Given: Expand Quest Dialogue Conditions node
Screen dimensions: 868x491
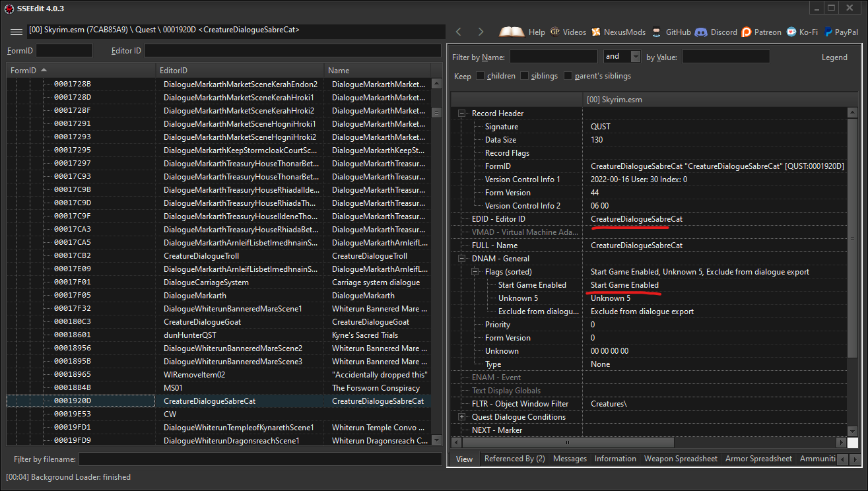Looking at the screenshot, I should click(461, 416).
